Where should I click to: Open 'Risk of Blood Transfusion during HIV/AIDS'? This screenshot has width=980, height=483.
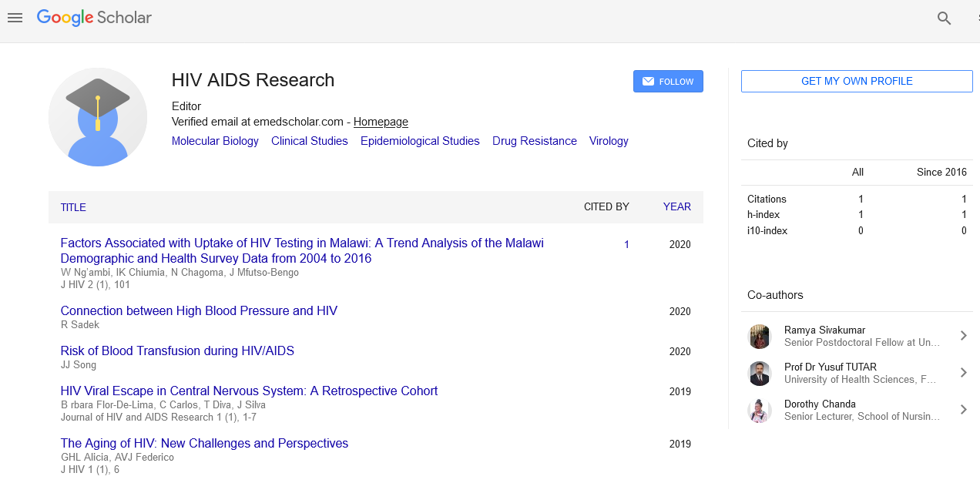(x=177, y=351)
